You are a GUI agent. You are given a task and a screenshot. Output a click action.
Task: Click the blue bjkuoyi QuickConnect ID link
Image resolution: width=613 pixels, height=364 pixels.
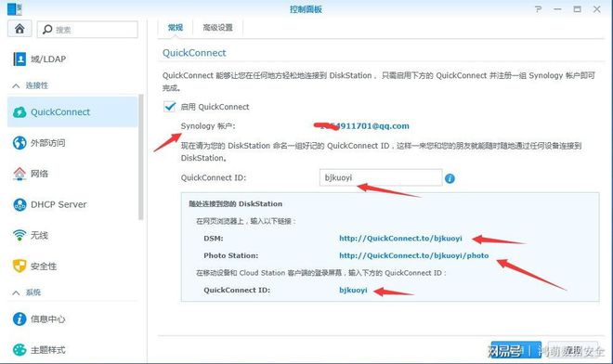point(354,290)
